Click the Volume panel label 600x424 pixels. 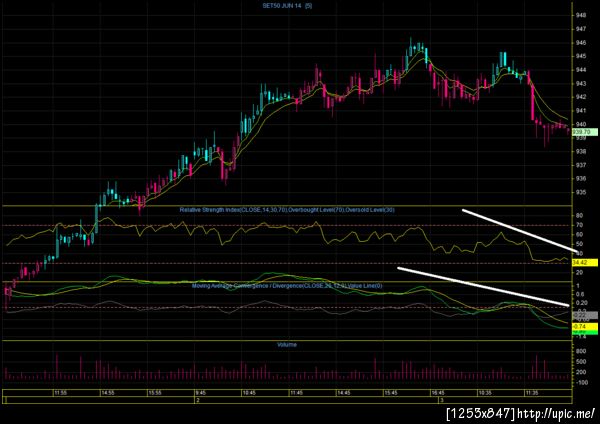(x=287, y=345)
